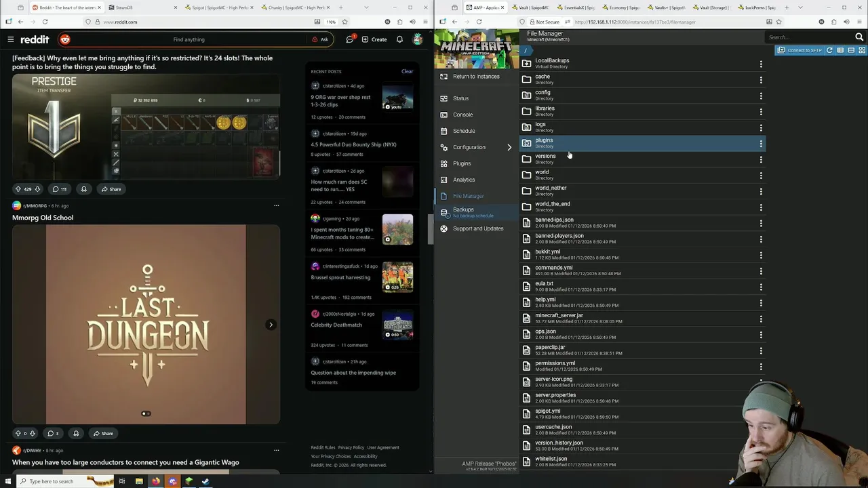Viewport: 868px width, 488px height.
Task: Open Reddit notifications bell
Action: pos(399,39)
